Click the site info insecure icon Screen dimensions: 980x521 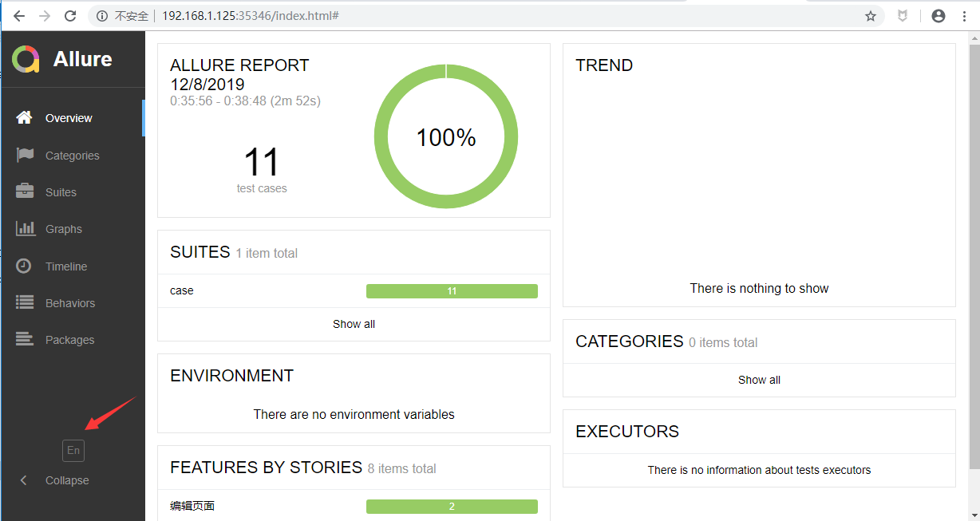coord(102,16)
